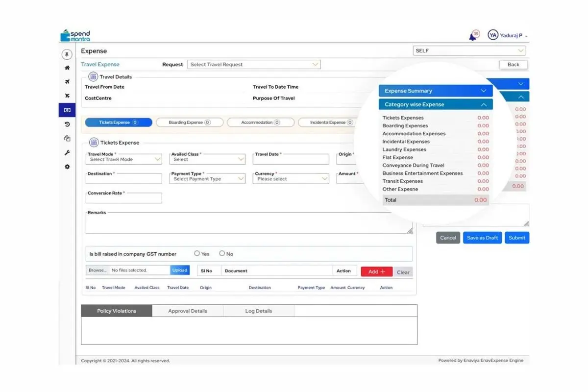Open the settings gear sidebar icon
588x392 pixels.
tap(67, 167)
